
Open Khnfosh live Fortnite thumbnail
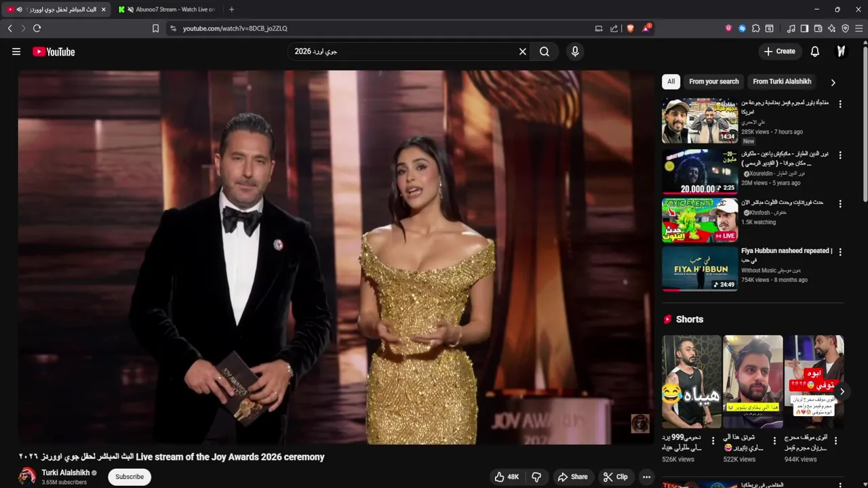[x=700, y=220]
